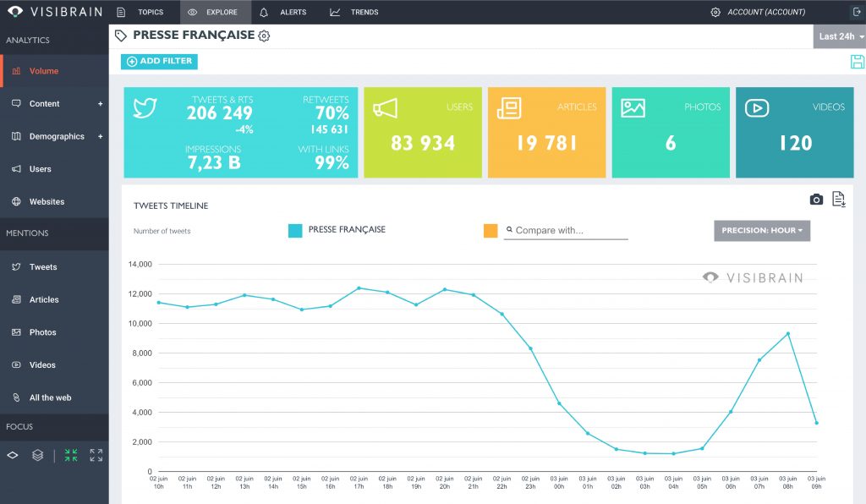Click the Compare with input field
866x504 pixels.
pyautogui.click(x=565, y=229)
